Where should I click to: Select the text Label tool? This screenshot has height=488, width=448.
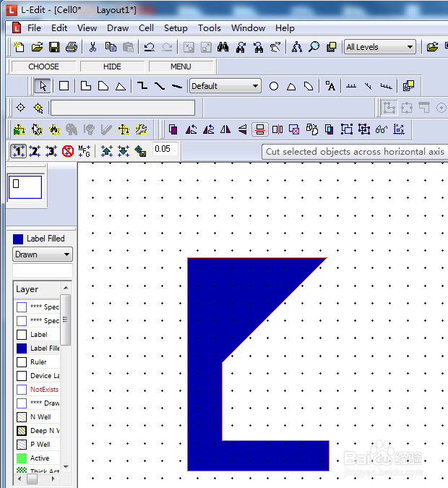[330, 86]
